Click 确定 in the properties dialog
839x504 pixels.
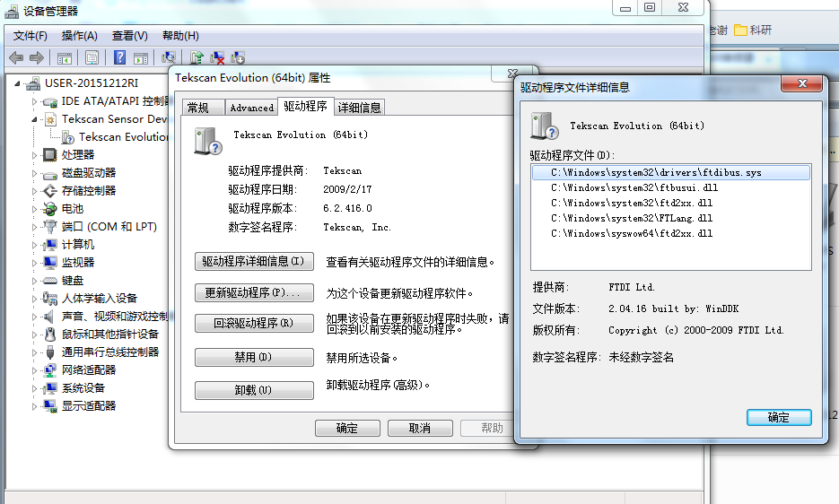347,428
